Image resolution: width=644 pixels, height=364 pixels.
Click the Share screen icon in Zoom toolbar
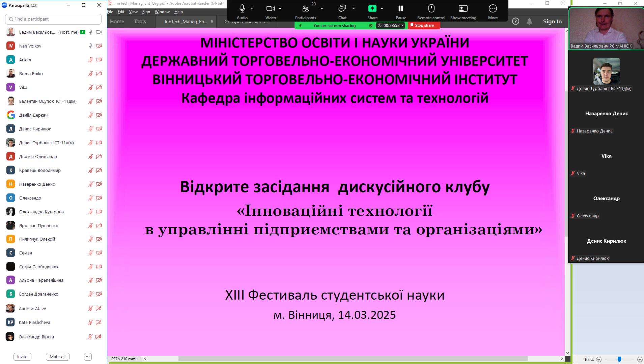pos(372,9)
